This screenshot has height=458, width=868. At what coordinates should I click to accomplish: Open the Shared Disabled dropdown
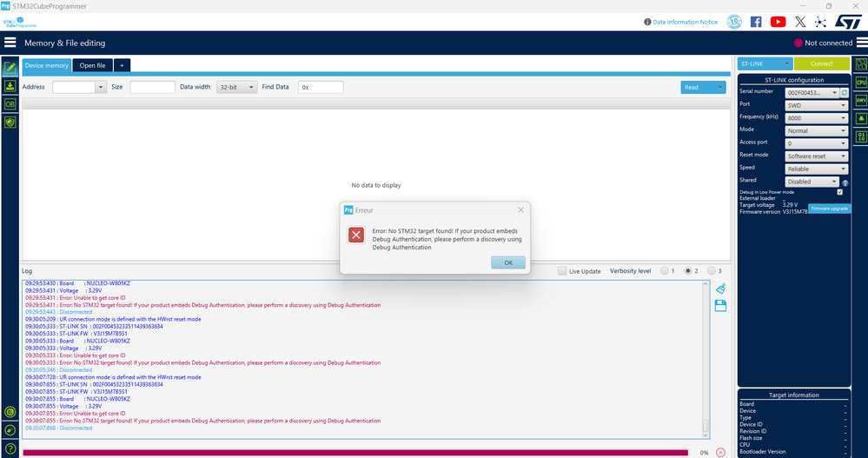[x=812, y=182]
